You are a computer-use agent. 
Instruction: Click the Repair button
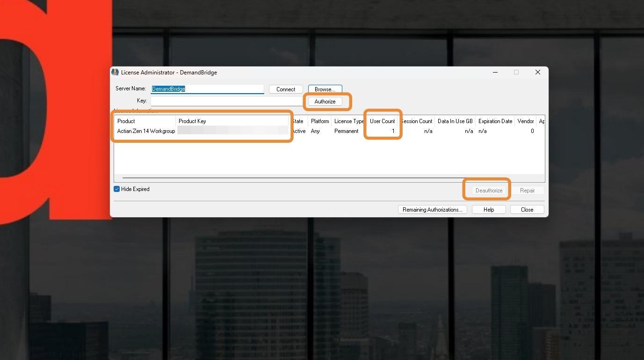pyautogui.click(x=527, y=191)
